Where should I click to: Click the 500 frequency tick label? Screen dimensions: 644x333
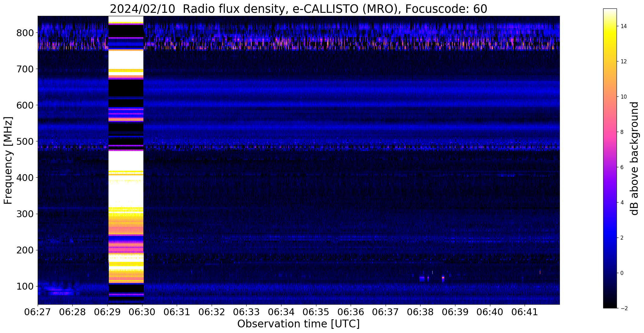tap(25, 141)
